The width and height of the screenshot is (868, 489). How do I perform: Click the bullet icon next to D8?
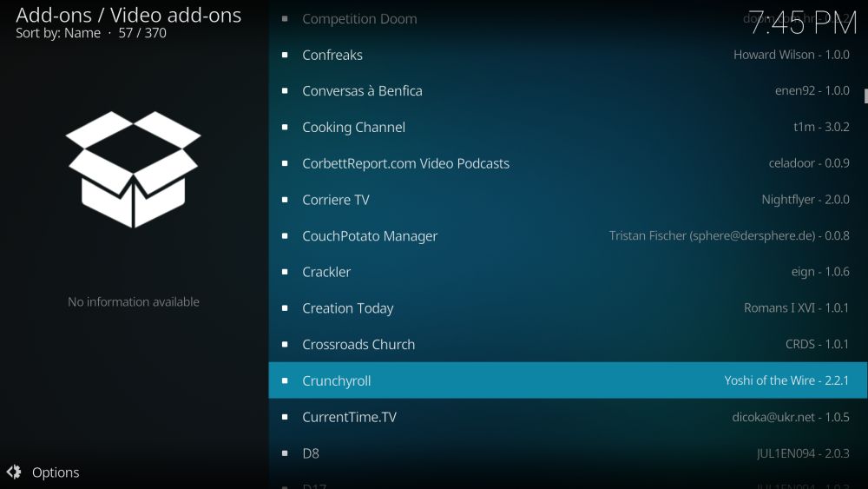[x=285, y=453]
